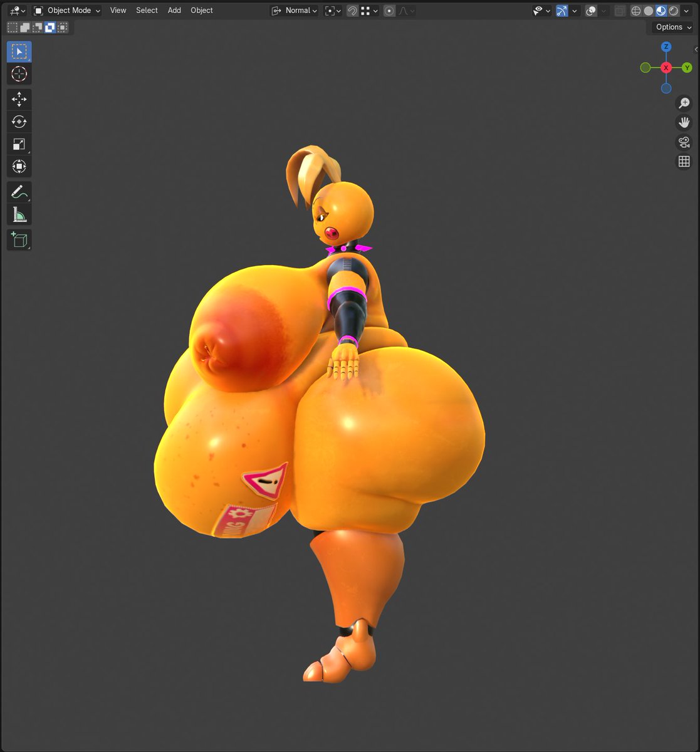Click the zoom magnifier viewport button
This screenshot has width=700, height=752.
coord(684,103)
